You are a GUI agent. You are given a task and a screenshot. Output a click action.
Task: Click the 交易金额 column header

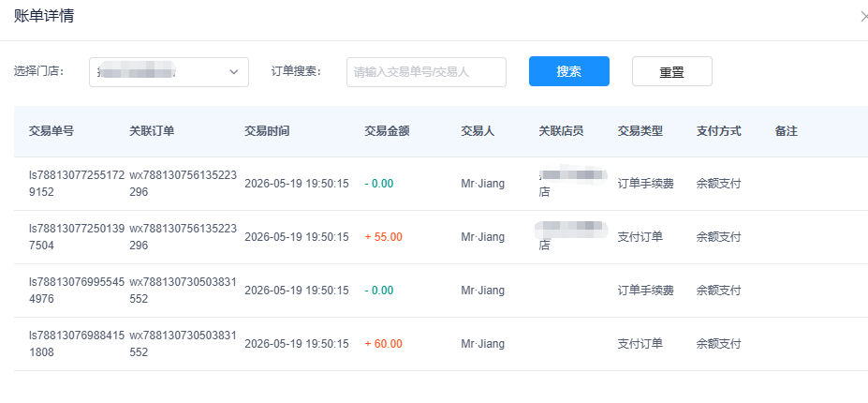pyautogui.click(x=387, y=131)
